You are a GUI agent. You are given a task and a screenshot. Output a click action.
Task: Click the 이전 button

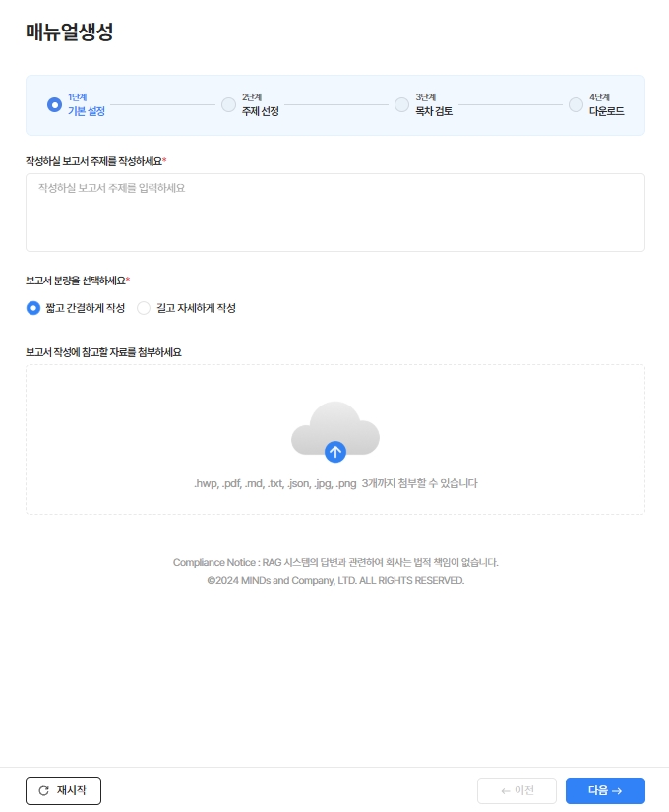(517, 790)
